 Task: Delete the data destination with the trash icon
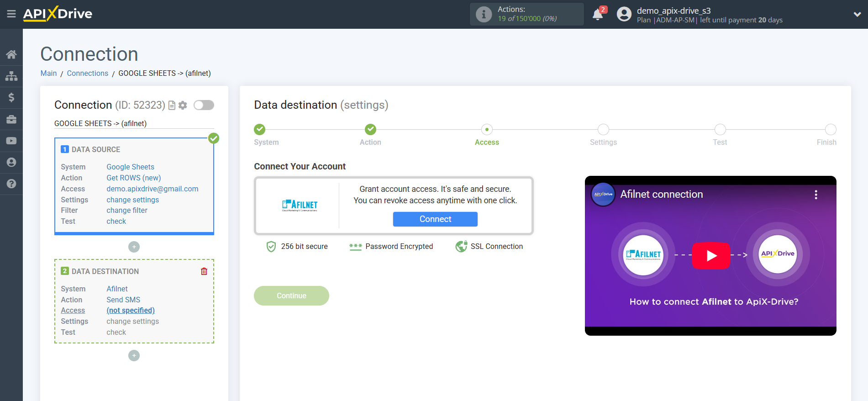pyautogui.click(x=204, y=271)
